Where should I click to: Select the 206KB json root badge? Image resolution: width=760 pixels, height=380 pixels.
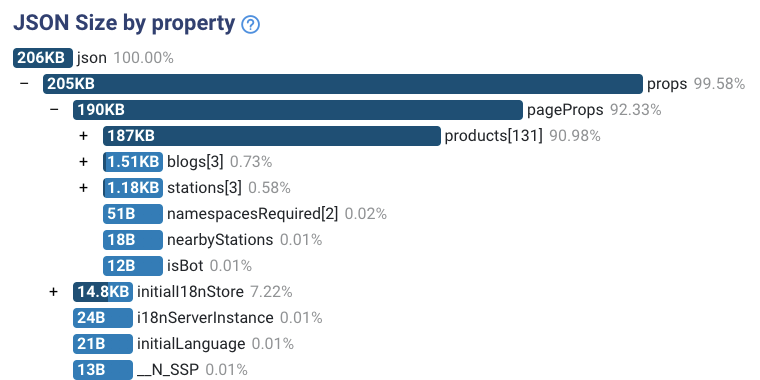point(43,58)
